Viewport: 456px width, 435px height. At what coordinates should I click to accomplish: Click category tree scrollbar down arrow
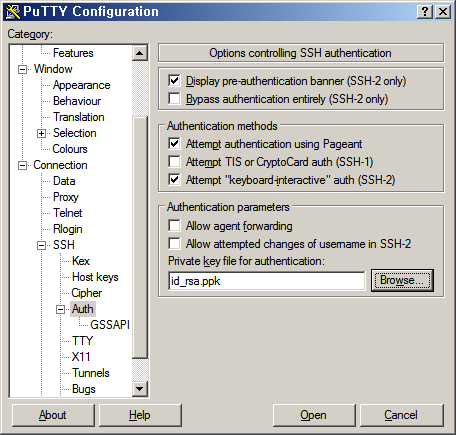pos(140,388)
